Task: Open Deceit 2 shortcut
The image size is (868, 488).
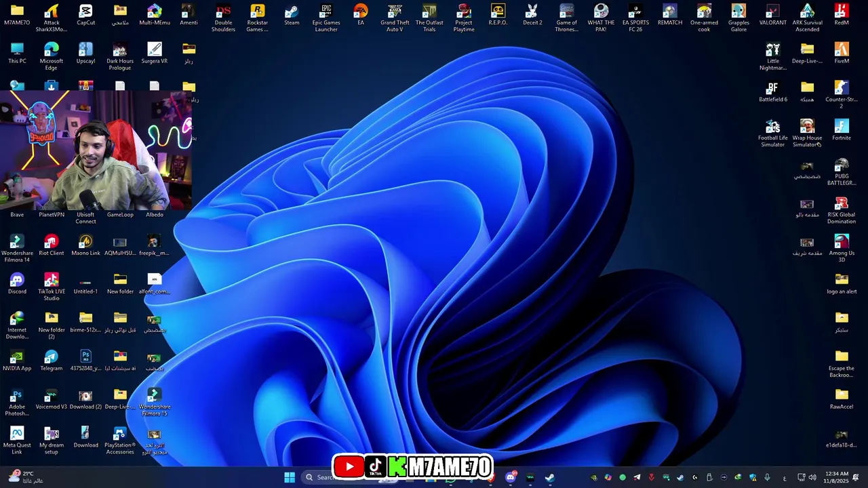Action: point(532,15)
